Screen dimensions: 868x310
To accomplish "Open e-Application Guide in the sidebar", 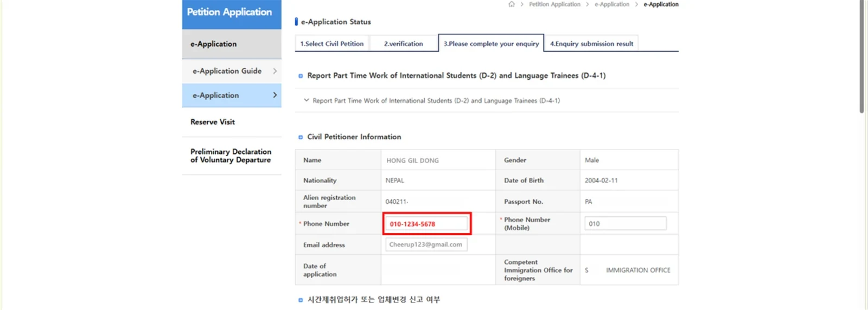I will [232, 71].
